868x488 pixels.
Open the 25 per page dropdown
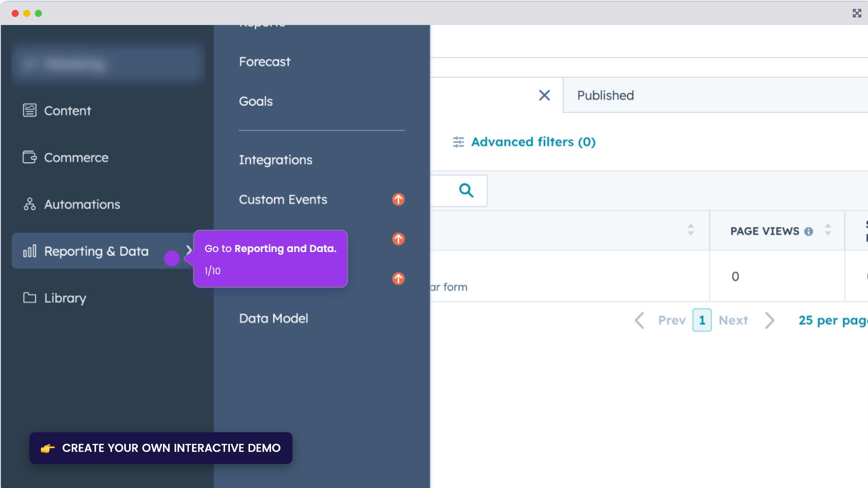pos(832,320)
